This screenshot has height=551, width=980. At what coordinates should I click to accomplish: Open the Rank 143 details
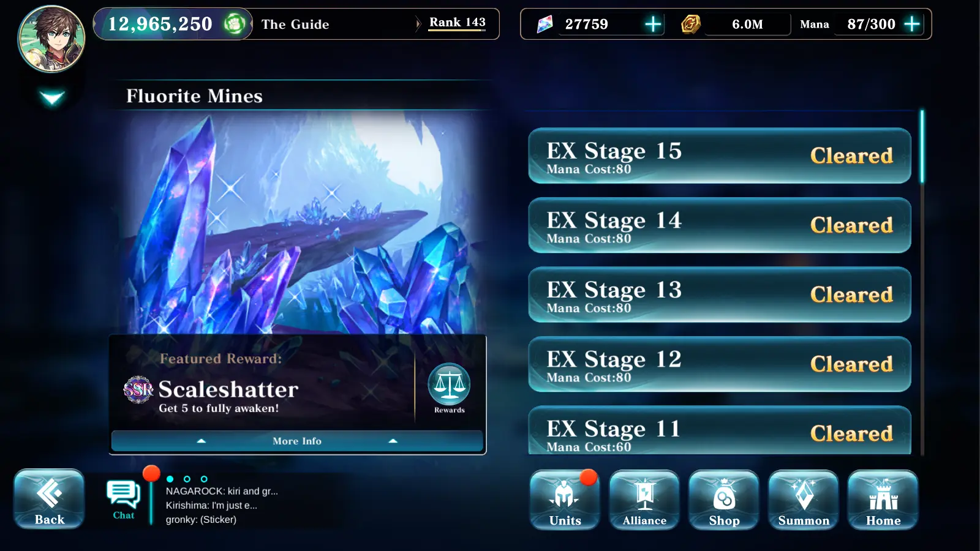457,23
